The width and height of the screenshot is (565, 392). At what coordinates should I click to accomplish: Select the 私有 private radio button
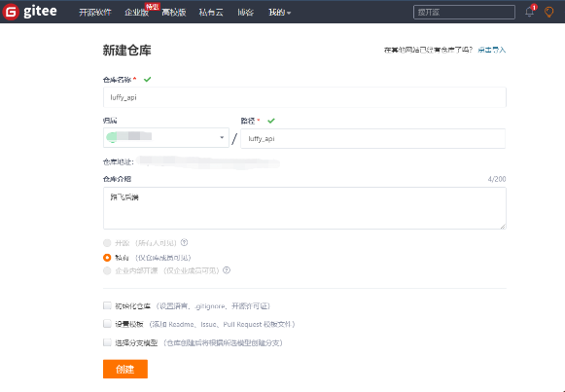[x=107, y=258]
